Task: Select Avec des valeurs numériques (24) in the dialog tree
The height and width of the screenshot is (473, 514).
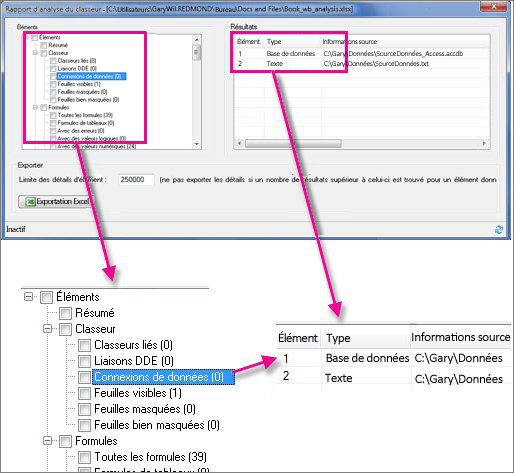Action: tap(97, 146)
